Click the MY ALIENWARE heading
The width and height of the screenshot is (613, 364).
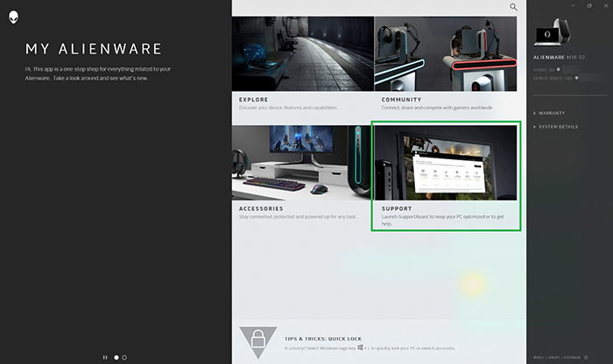coord(94,49)
